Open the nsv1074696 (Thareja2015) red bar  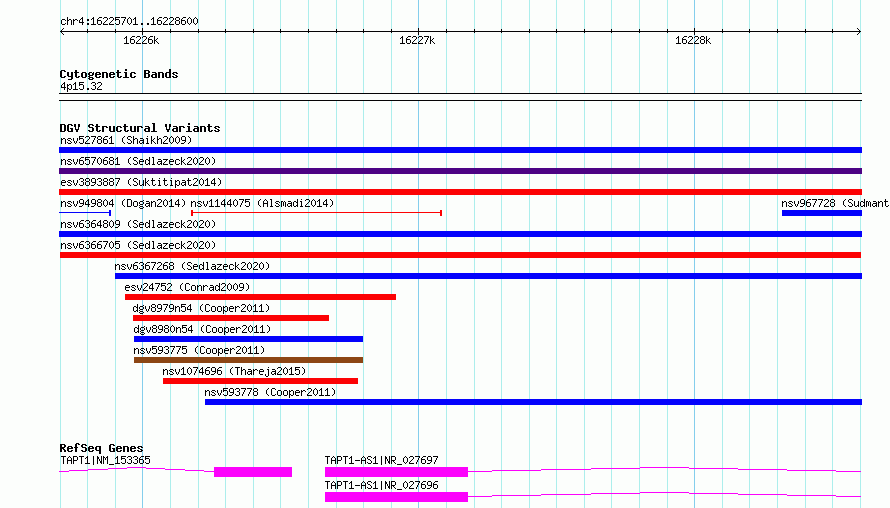coord(261,381)
